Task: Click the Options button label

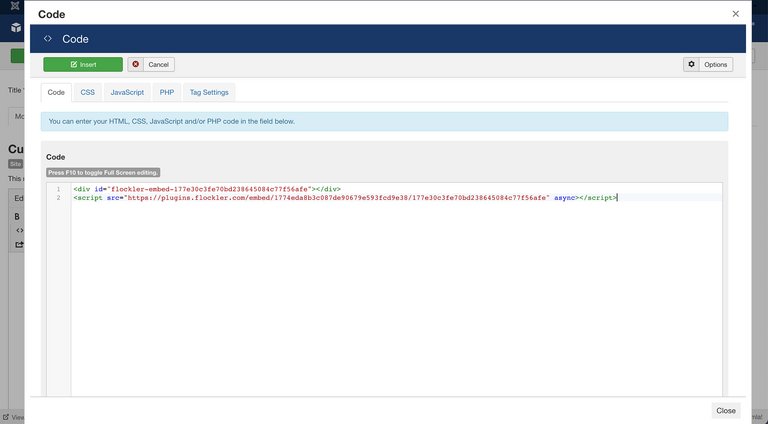Action: pos(716,65)
